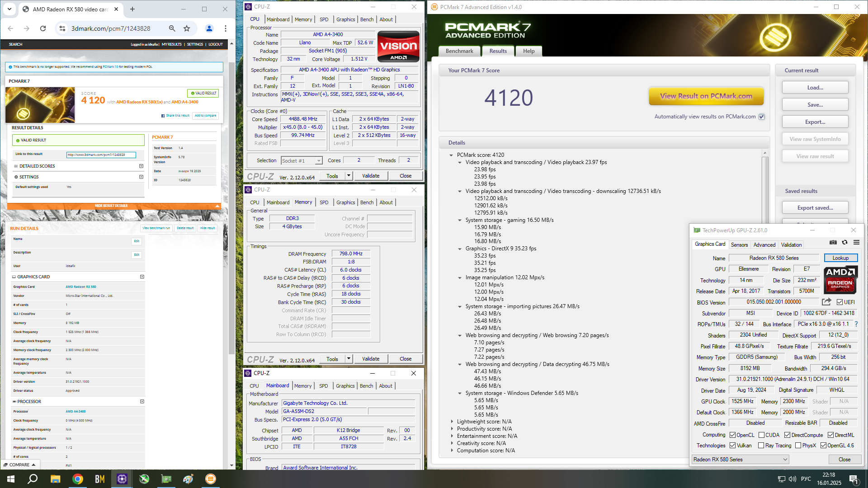Switch to CPU-Z from the taskbar
This screenshot has height=488, width=868.
122,479
